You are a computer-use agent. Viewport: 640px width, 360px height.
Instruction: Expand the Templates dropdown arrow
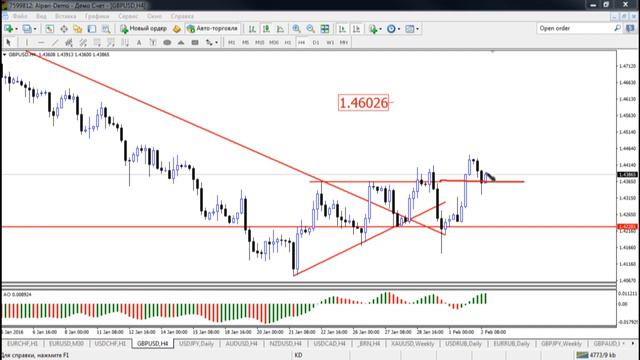coord(417,29)
